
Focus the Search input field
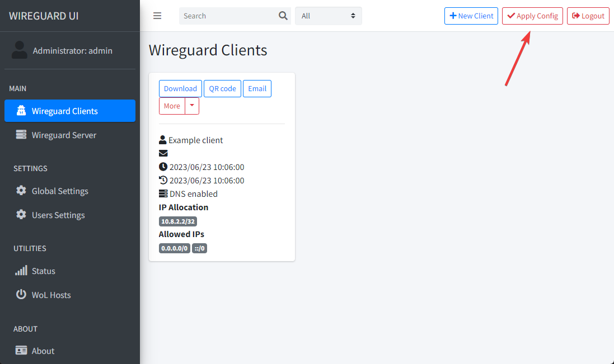click(x=228, y=16)
